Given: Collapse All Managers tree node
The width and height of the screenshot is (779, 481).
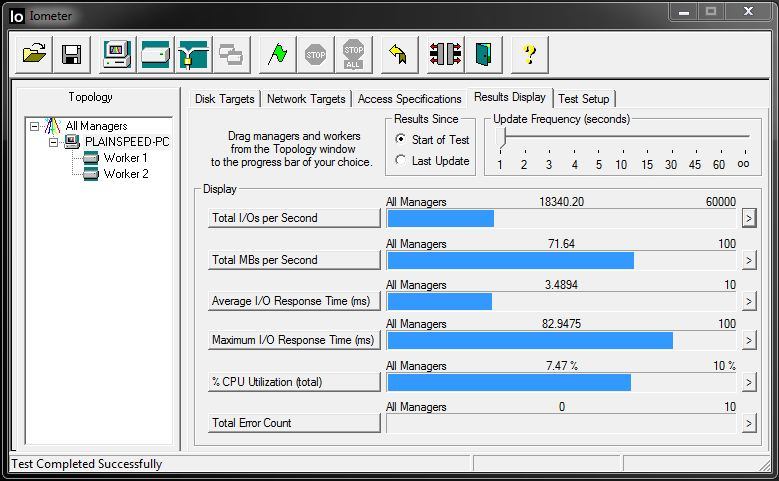Looking at the screenshot, I should (34, 126).
